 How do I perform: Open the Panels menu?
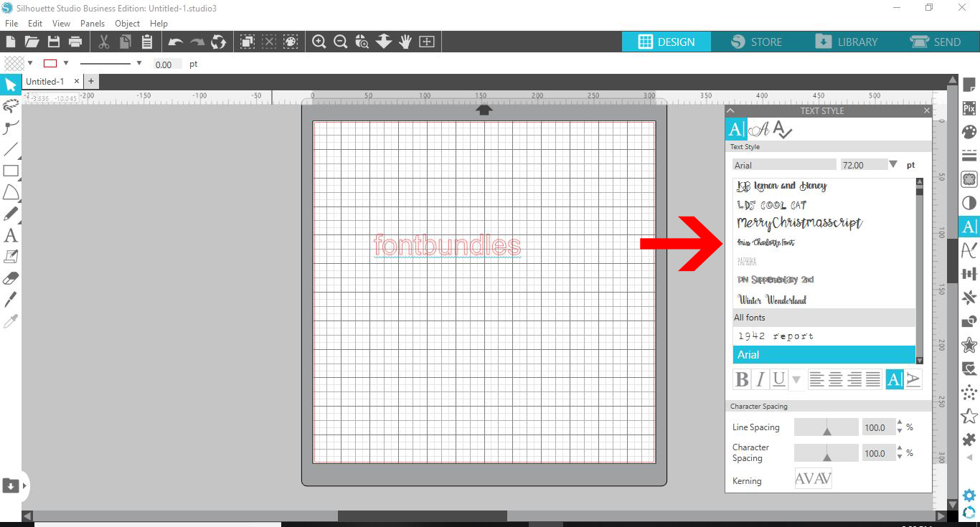[93, 23]
